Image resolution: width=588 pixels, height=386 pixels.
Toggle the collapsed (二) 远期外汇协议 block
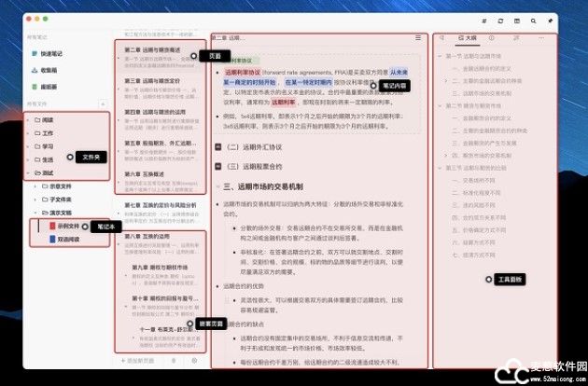(x=217, y=147)
